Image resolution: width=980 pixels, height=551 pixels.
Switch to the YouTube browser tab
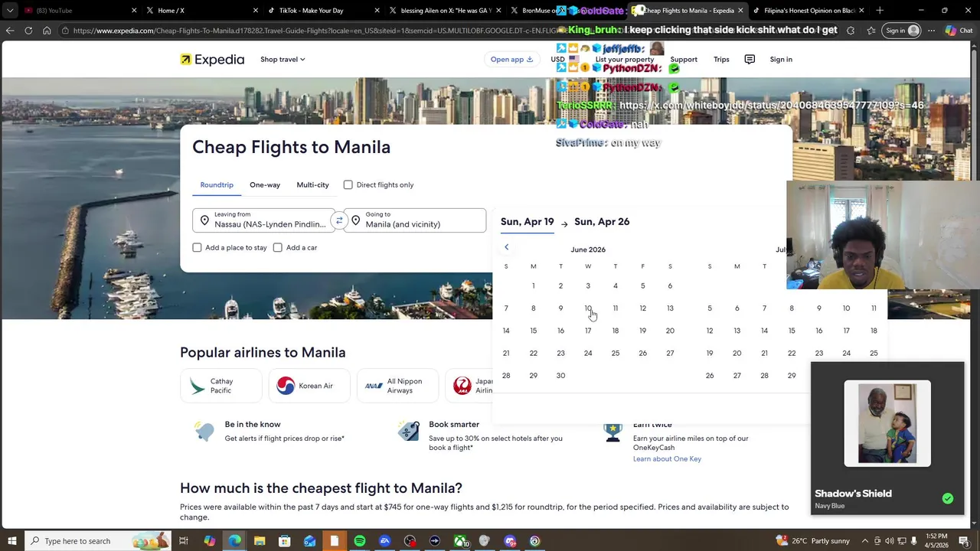click(79, 11)
